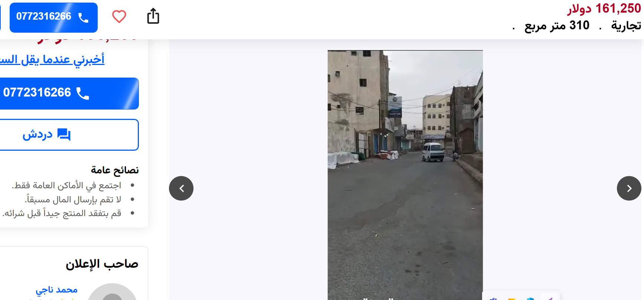Open the main street photo
Screen dimensions: 644x300
[405, 175]
